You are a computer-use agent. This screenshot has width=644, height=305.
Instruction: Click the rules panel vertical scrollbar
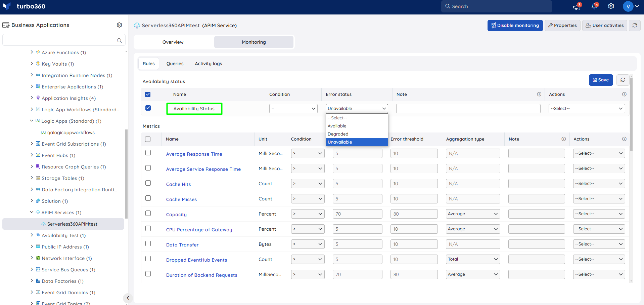click(x=631, y=114)
